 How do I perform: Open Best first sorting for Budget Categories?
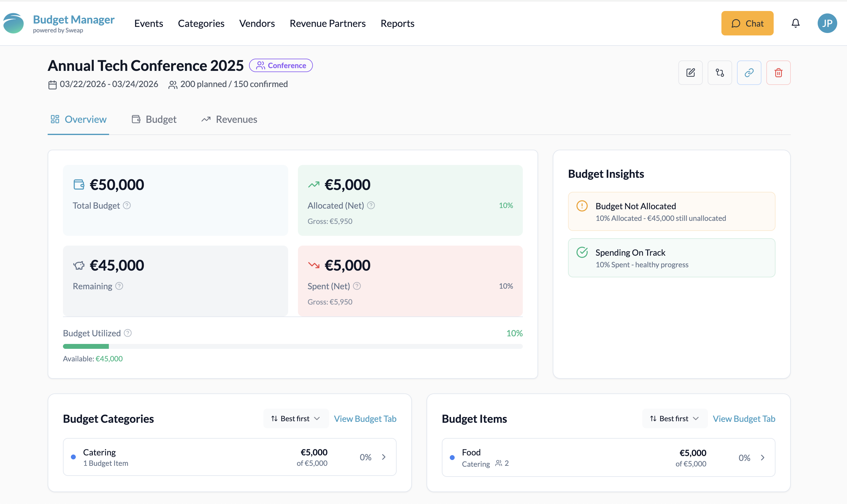295,418
